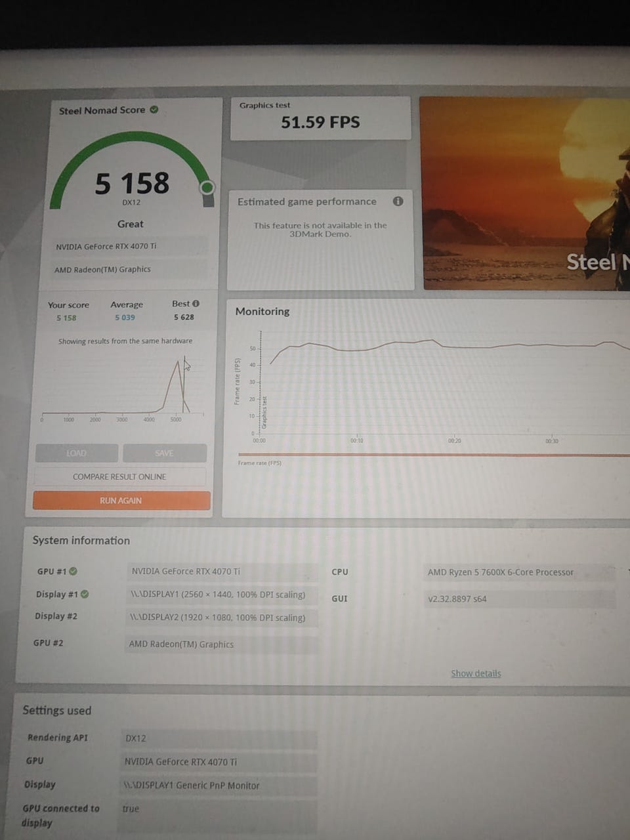The image size is (630, 840).
Task: Click the score gauge indicator knob
Action: coord(207,188)
